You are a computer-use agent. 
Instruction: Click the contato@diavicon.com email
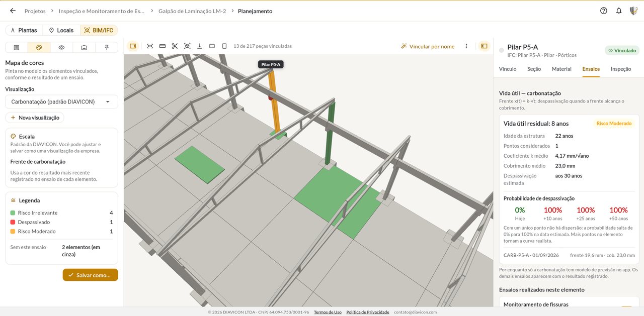[x=415, y=312]
